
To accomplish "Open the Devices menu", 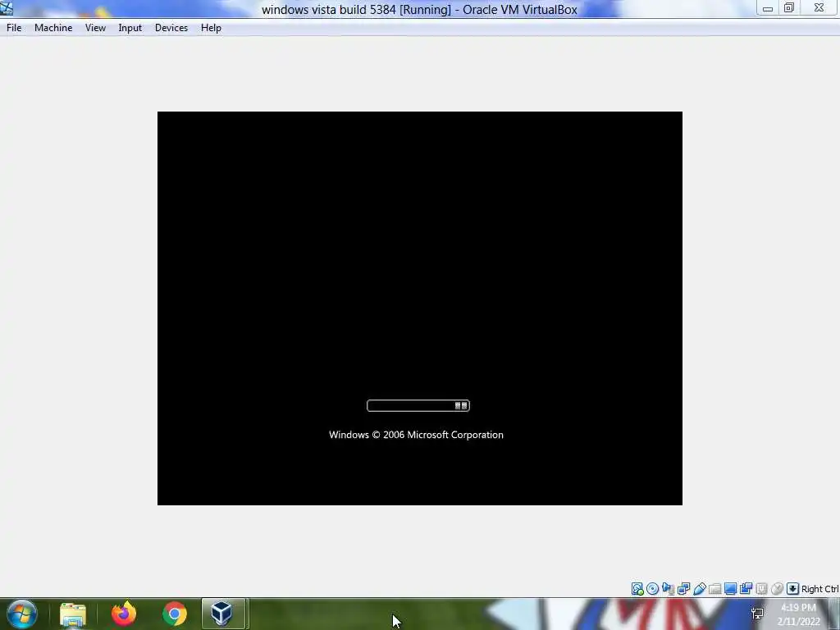I will coord(171,28).
